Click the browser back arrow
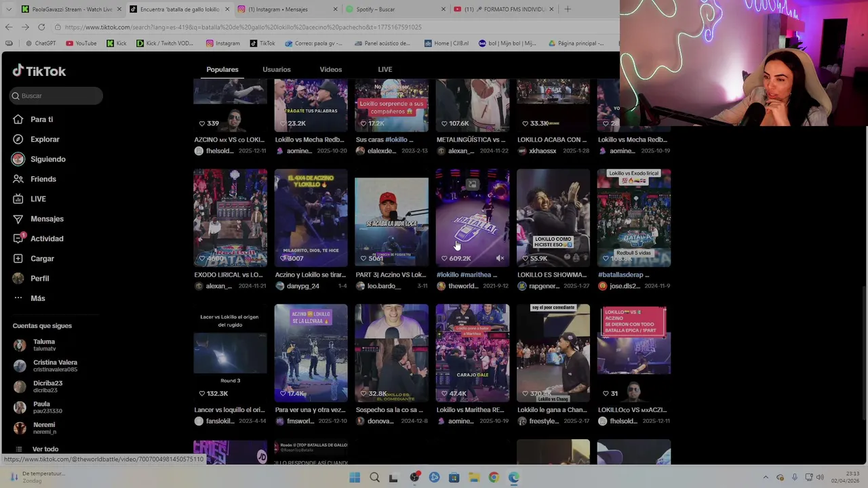Screen dimensions: 868x488 pyautogui.click(x=9, y=27)
